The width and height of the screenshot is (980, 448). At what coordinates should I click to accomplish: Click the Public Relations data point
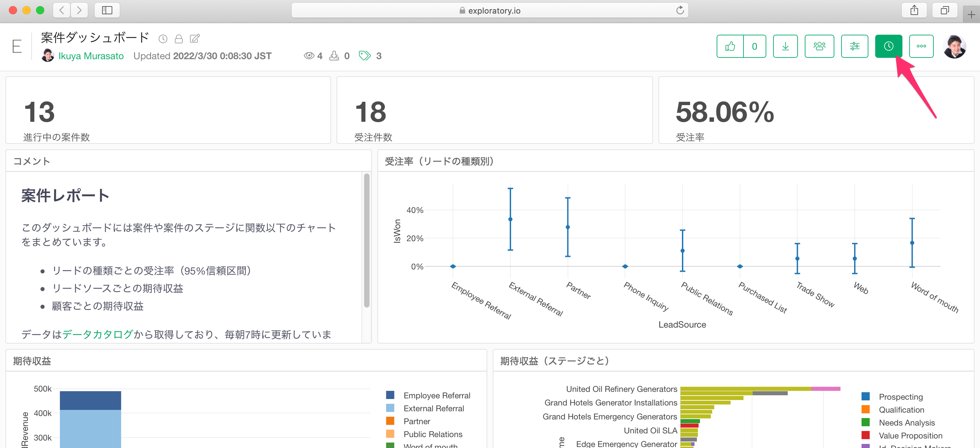[x=683, y=251]
